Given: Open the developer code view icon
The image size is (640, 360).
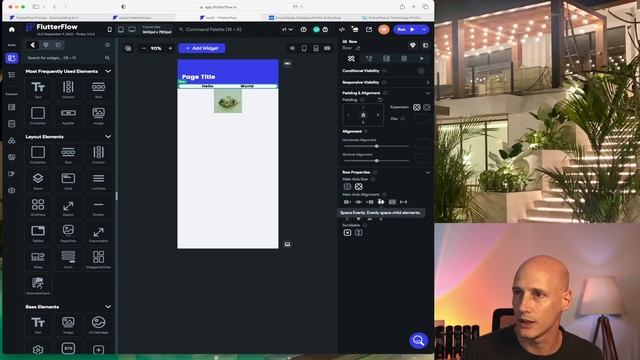Looking at the screenshot, I should (x=342, y=29).
